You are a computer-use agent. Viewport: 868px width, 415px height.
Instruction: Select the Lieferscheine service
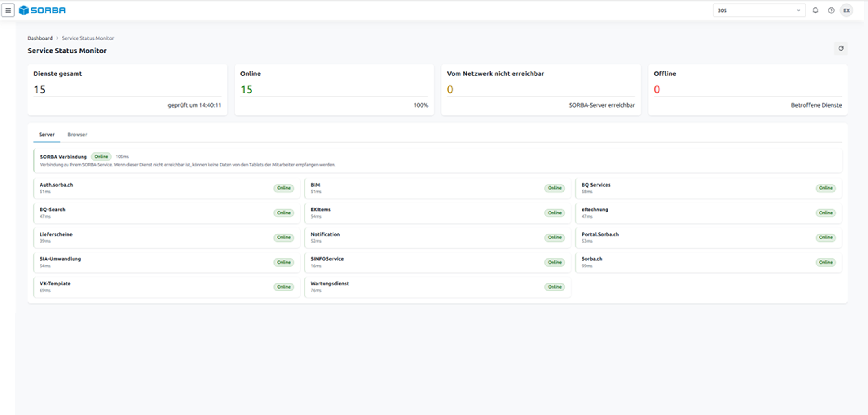coord(167,237)
